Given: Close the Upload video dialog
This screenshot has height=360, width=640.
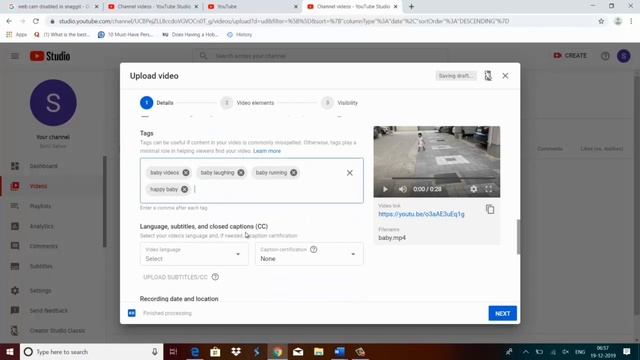Looking at the screenshot, I should tap(505, 76).
